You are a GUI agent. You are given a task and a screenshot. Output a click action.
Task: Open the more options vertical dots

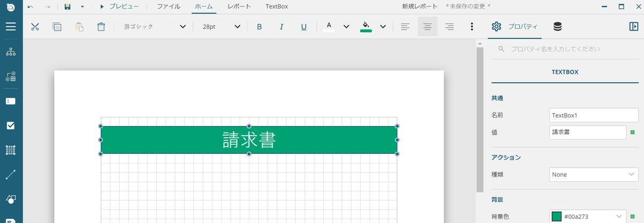pyautogui.click(x=472, y=26)
